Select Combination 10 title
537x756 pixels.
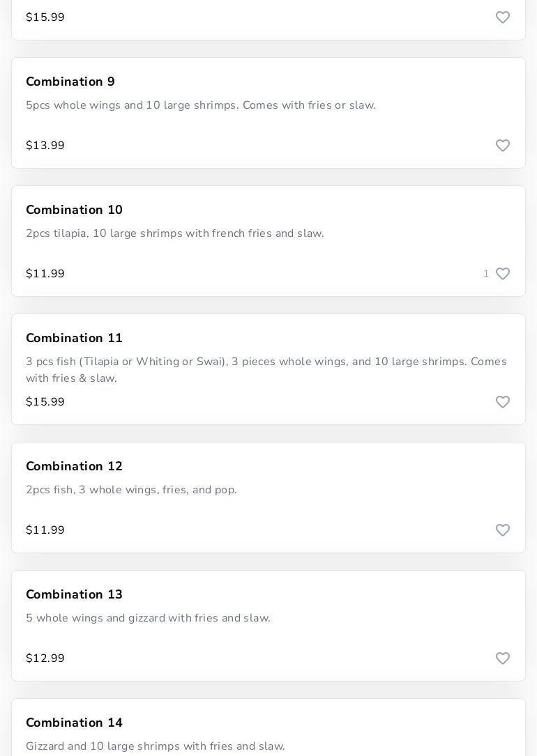point(74,210)
